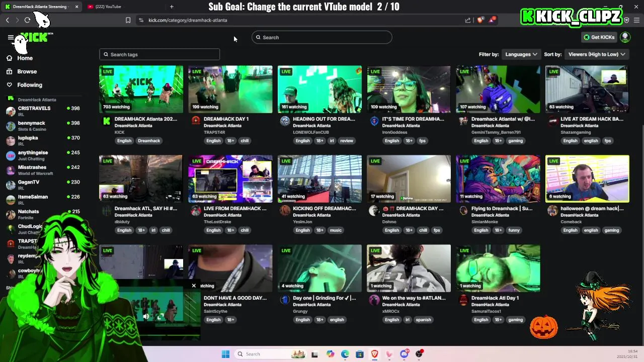This screenshot has width=644, height=362.
Task: Go back using browser back arrow
Action: coord(8,20)
